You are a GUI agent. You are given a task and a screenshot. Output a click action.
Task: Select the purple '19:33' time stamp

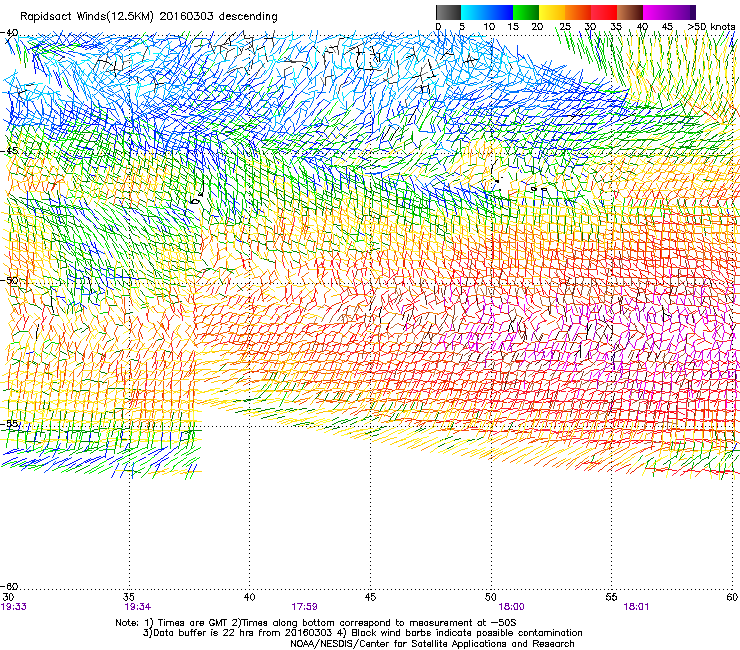click(14, 607)
